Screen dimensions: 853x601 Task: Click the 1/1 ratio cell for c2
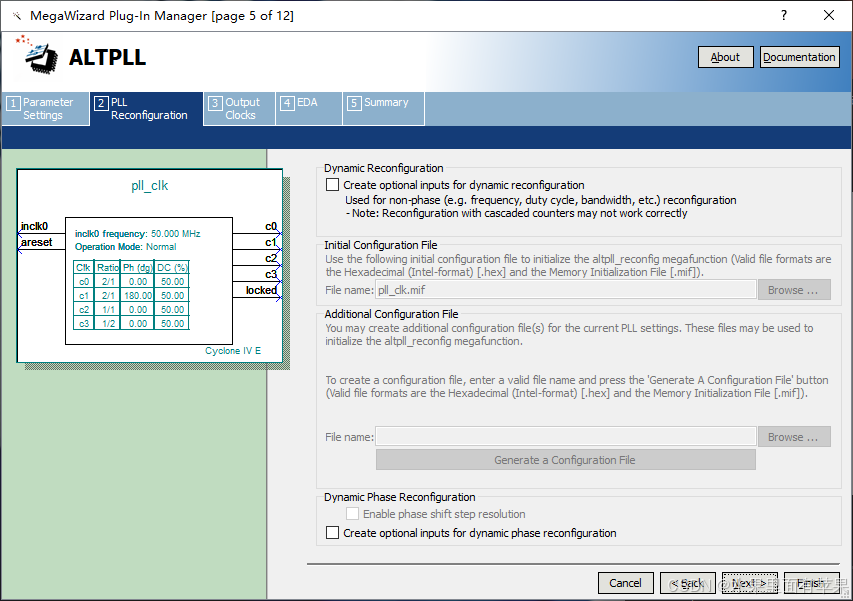coord(108,309)
